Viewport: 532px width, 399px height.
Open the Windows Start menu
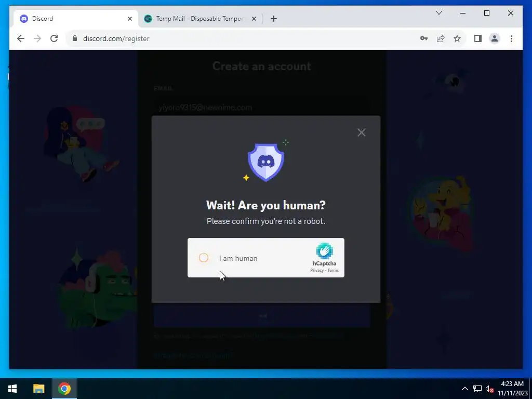12,389
